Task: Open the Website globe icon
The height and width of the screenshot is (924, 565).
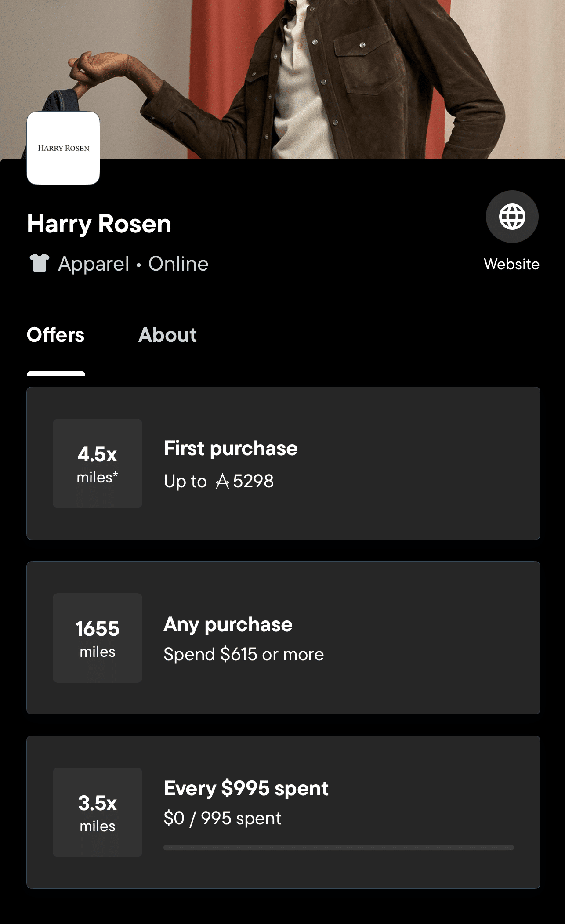Action: [512, 217]
